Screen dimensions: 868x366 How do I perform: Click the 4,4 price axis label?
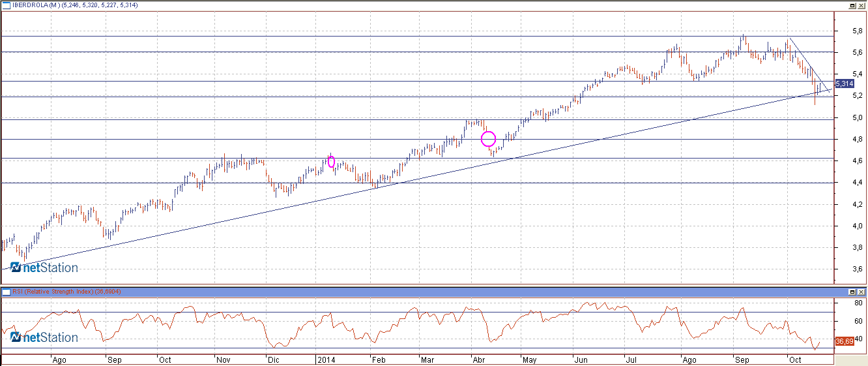pyautogui.click(x=858, y=183)
